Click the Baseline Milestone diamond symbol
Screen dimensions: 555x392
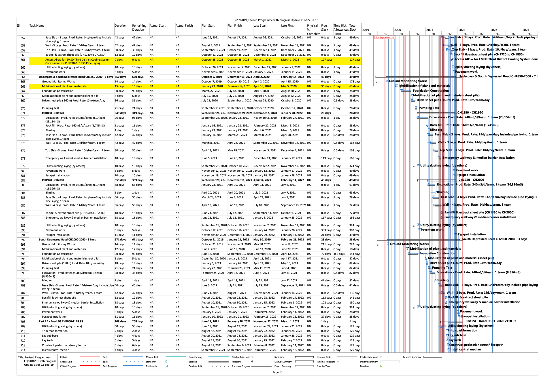(x=252, y=357)
